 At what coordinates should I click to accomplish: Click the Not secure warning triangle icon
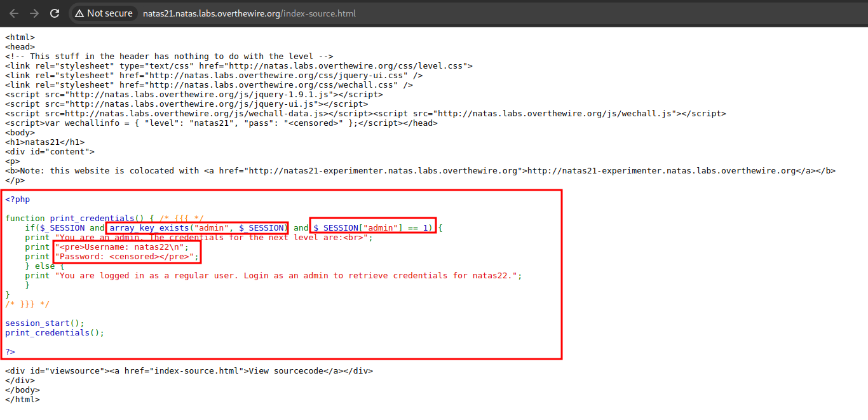point(79,13)
